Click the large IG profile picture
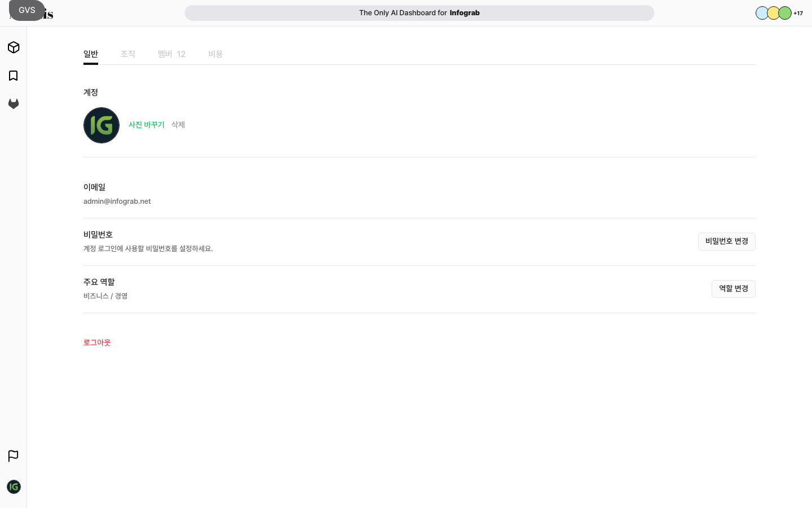812x508 pixels. 101,125
